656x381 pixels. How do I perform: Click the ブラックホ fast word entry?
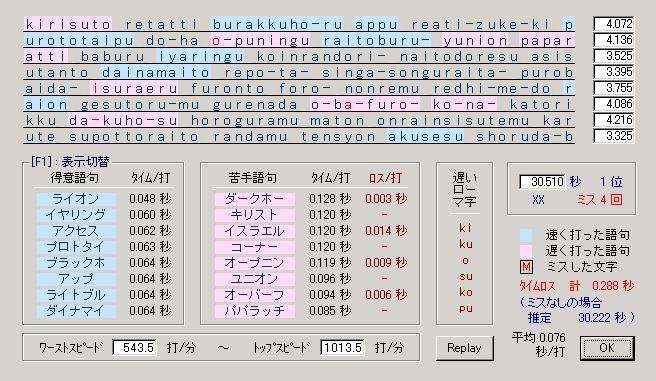pyautogui.click(x=76, y=263)
